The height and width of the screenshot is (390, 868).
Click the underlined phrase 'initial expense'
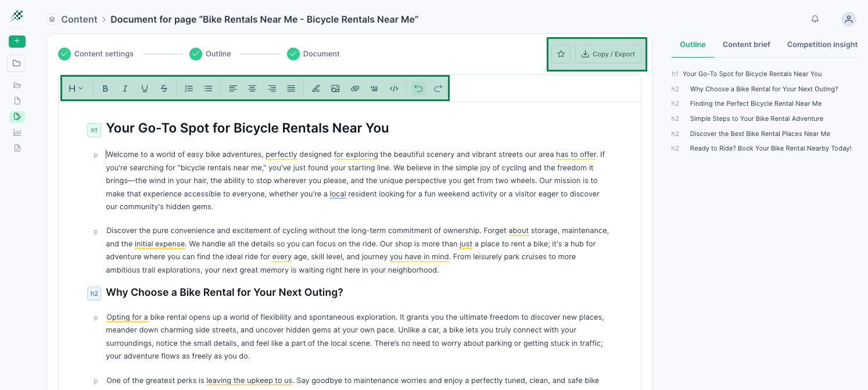tap(160, 244)
